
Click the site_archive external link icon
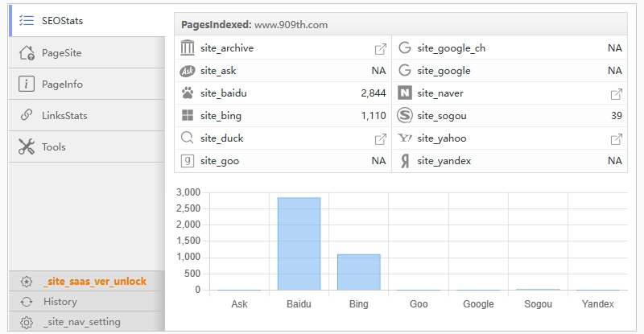[381, 48]
